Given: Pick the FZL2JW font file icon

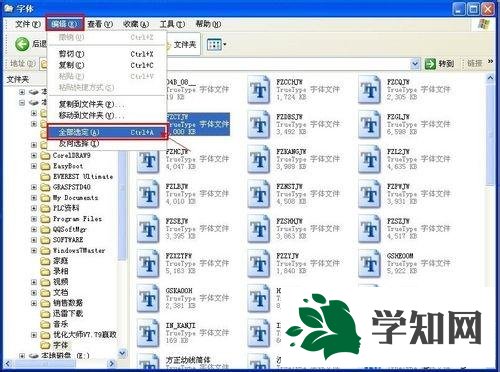Looking at the screenshot, I should point(369,160).
